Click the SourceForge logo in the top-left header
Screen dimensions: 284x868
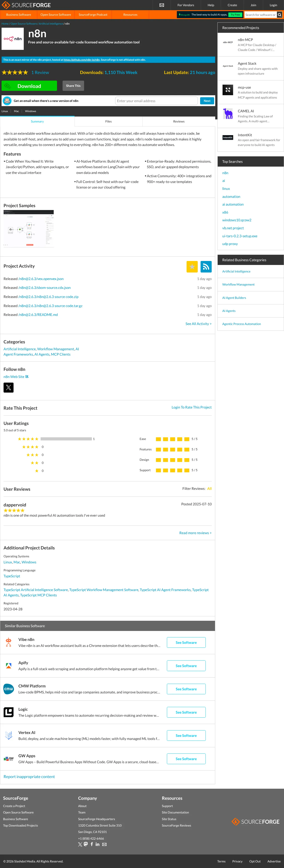coord(26,5)
